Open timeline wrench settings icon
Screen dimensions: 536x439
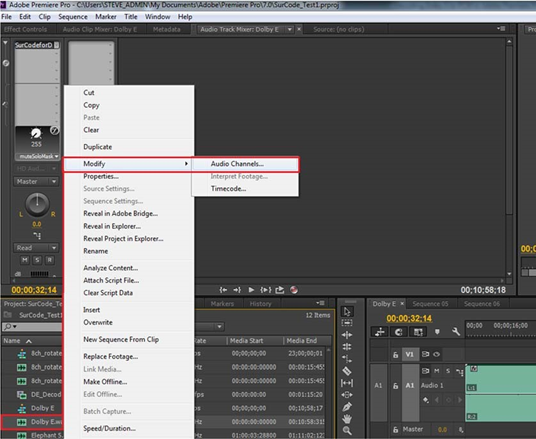[x=455, y=331]
